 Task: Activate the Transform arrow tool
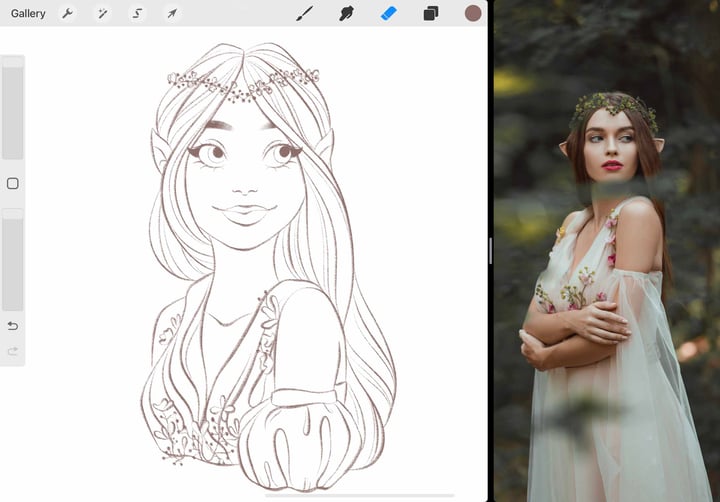[x=172, y=14]
